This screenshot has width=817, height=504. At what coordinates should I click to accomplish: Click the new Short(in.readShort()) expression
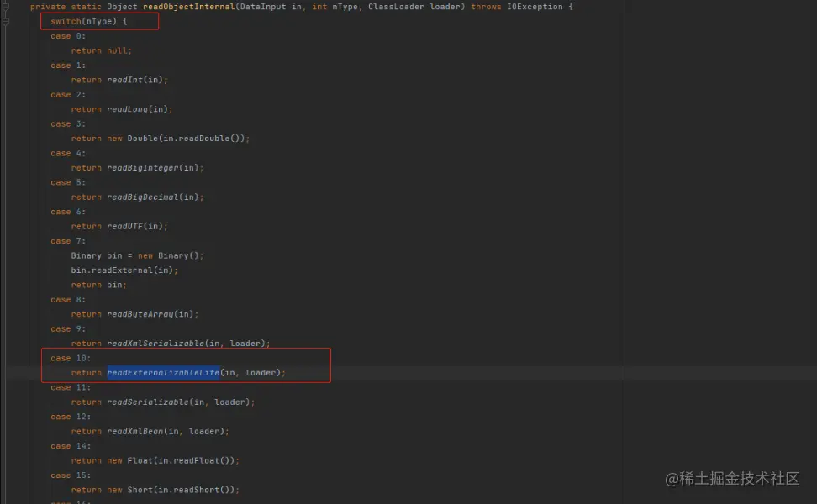(171, 490)
